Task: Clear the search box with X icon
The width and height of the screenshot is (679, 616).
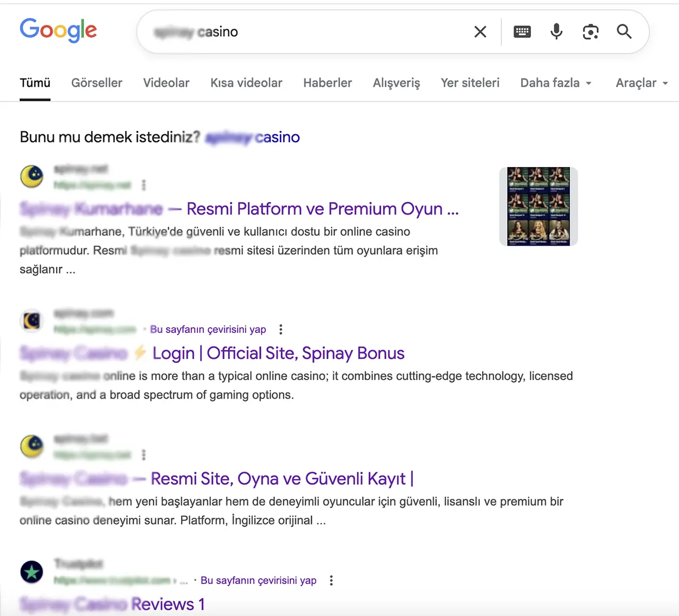Action: 480,32
